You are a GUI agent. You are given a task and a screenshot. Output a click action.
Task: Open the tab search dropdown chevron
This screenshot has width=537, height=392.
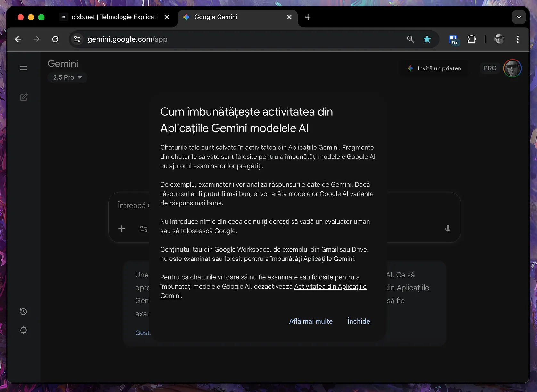tap(519, 17)
